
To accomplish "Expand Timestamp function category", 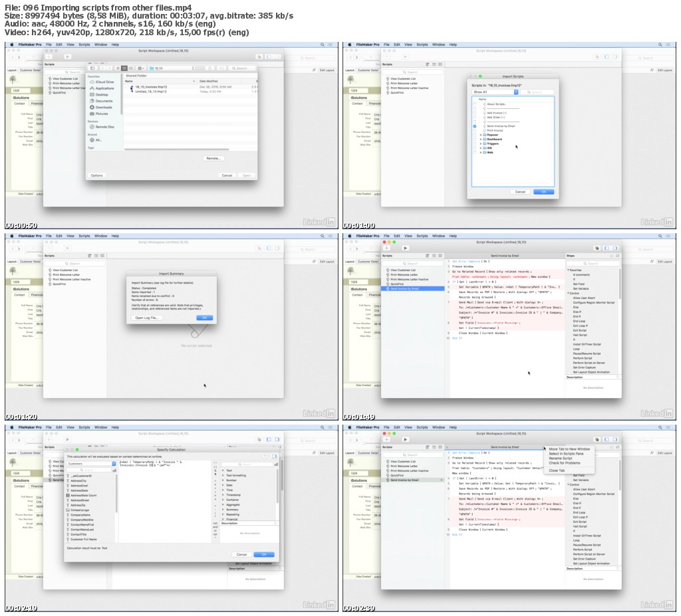I will [x=223, y=495].
